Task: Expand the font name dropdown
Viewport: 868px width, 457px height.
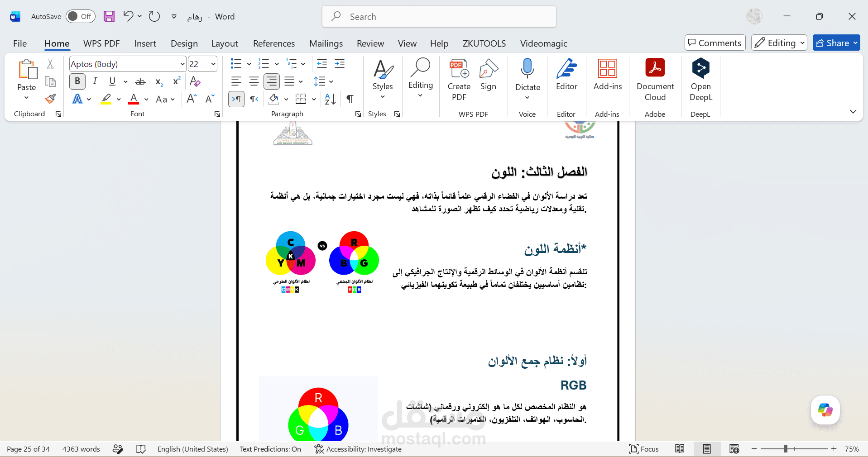Action: 182,64
